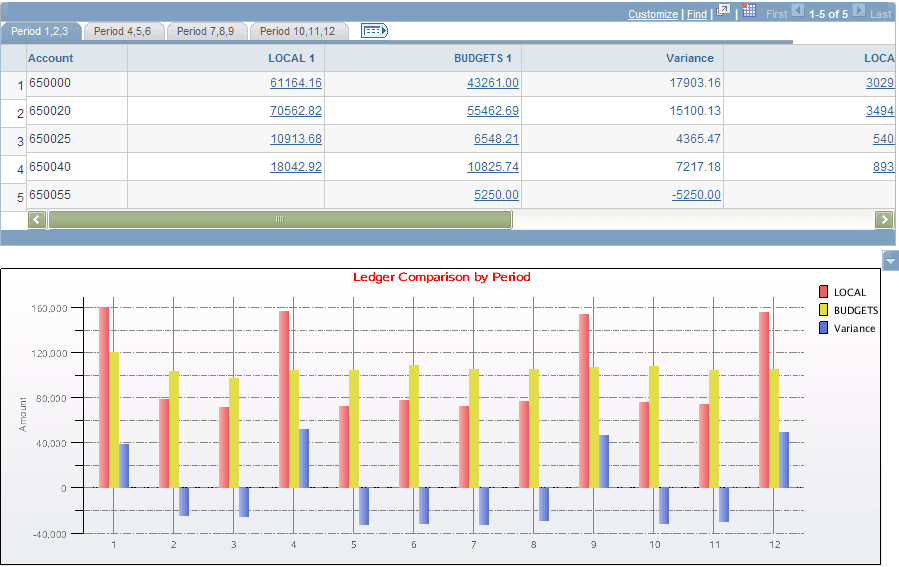Click variance value 17903.16
The width and height of the screenshot is (899, 567).
coord(695,83)
